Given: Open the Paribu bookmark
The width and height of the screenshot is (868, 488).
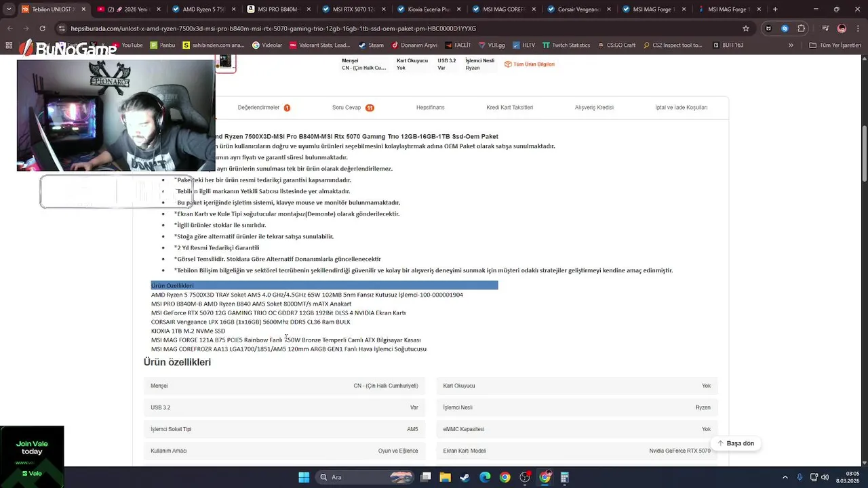Looking at the screenshot, I should 162,45.
